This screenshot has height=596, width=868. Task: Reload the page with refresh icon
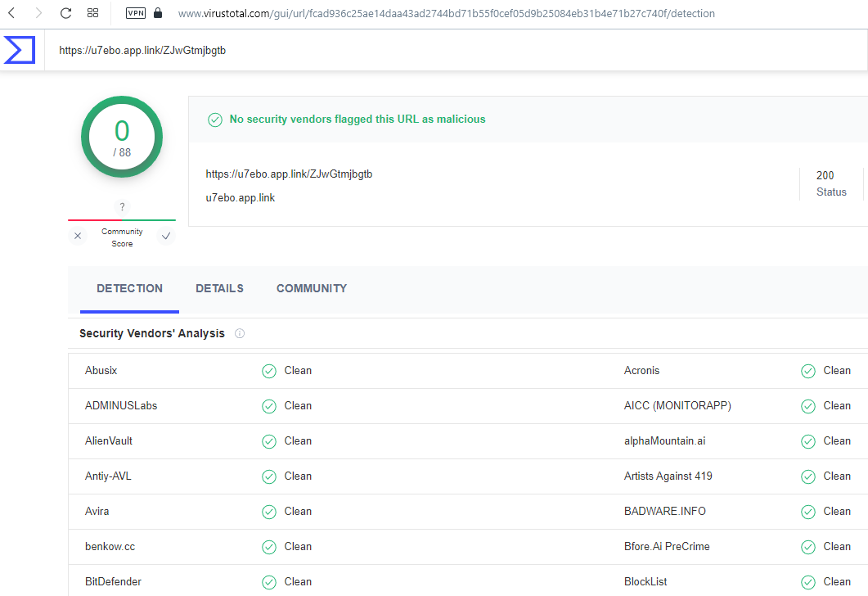[66, 13]
